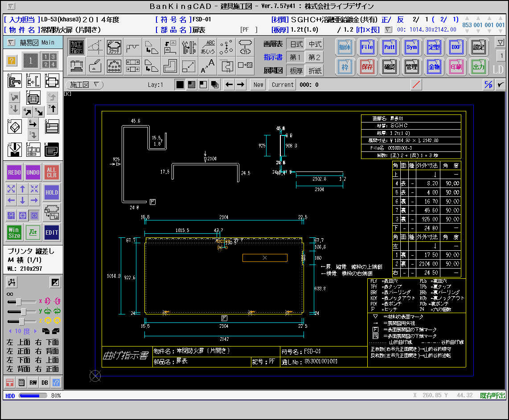The width and height of the screenshot is (509, 420).
Task: Expand the 簡易図 Main panel arrow
Action: click(11, 42)
